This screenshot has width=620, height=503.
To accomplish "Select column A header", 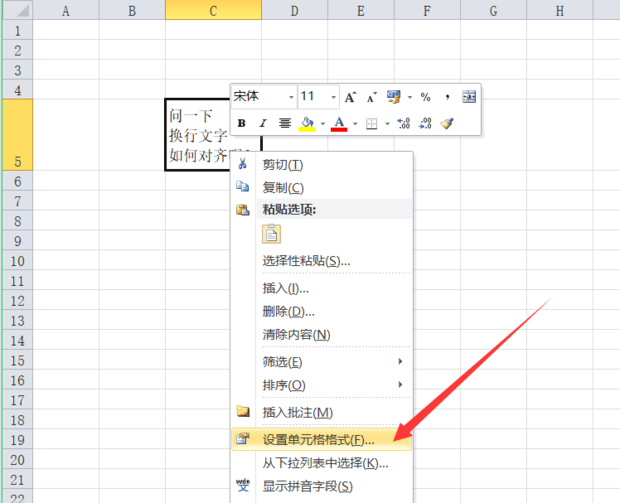I will click(x=66, y=10).
